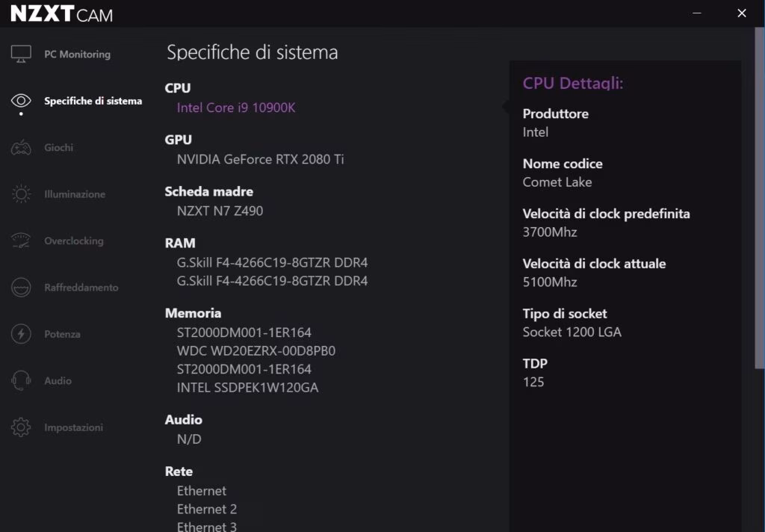Click the gear icon for Impostazioni
The image size is (765, 532).
pyautogui.click(x=21, y=427)
